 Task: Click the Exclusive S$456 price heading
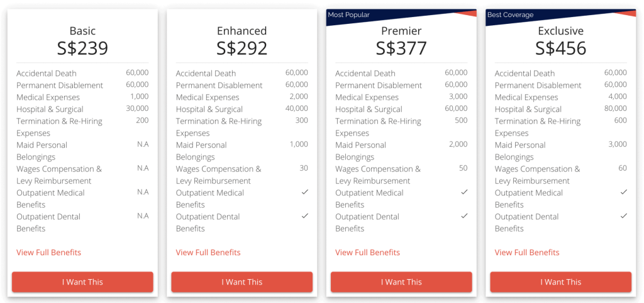(560, 48)
